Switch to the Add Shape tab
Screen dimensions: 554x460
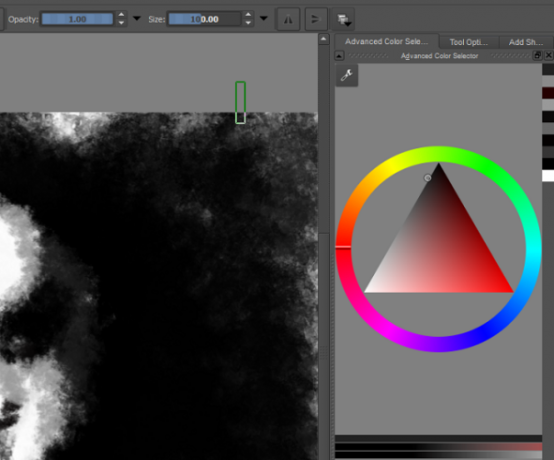[x=526, y=42]
